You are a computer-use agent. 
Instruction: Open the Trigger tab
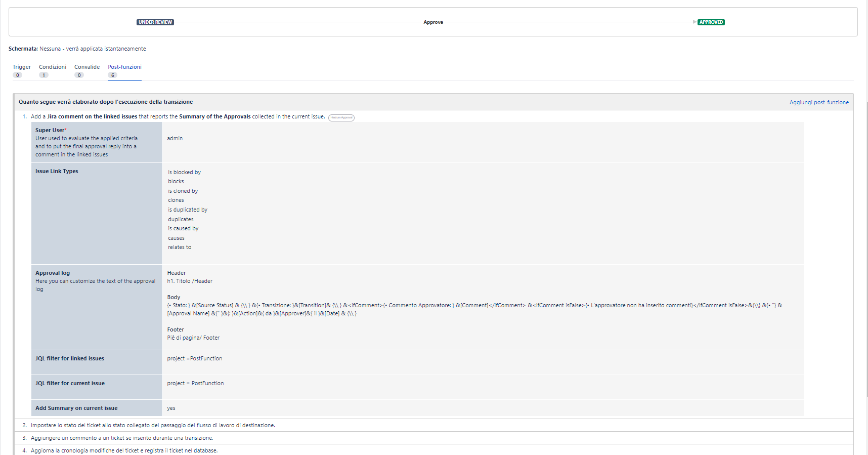pos(22,67)
